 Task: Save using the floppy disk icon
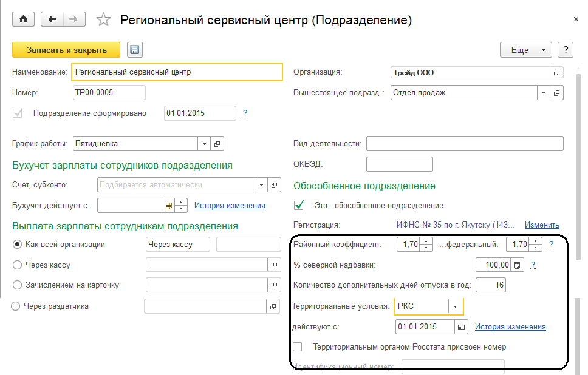coord(134,50)
